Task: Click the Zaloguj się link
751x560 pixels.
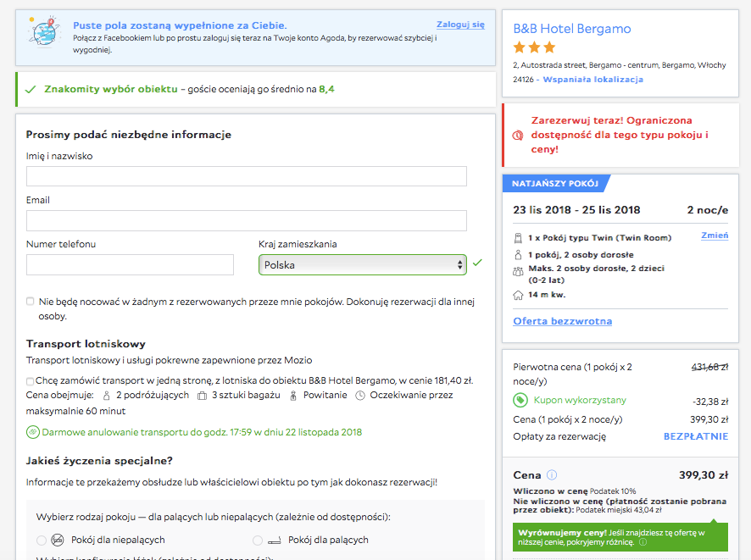Action: tap(460, 25)
